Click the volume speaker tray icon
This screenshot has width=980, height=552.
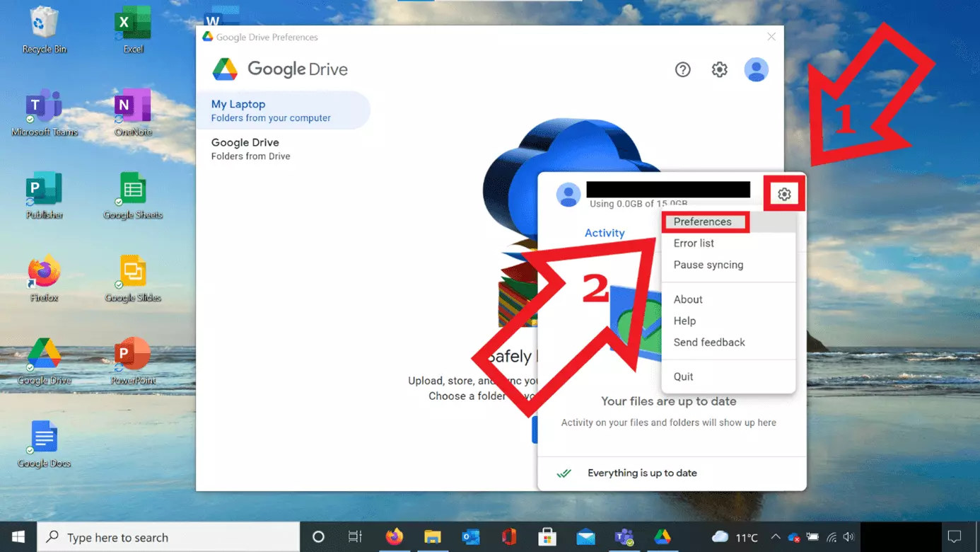[848, 537]
